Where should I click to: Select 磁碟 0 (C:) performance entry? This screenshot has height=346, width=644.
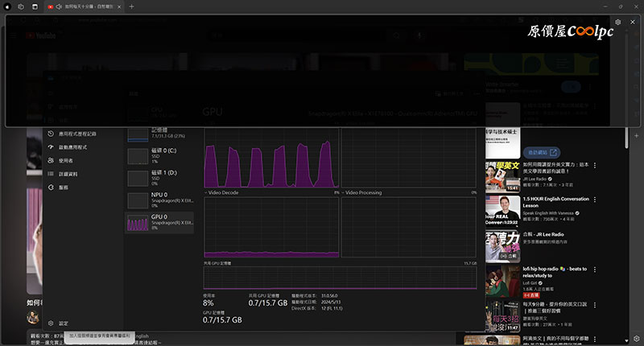(159, 156)
